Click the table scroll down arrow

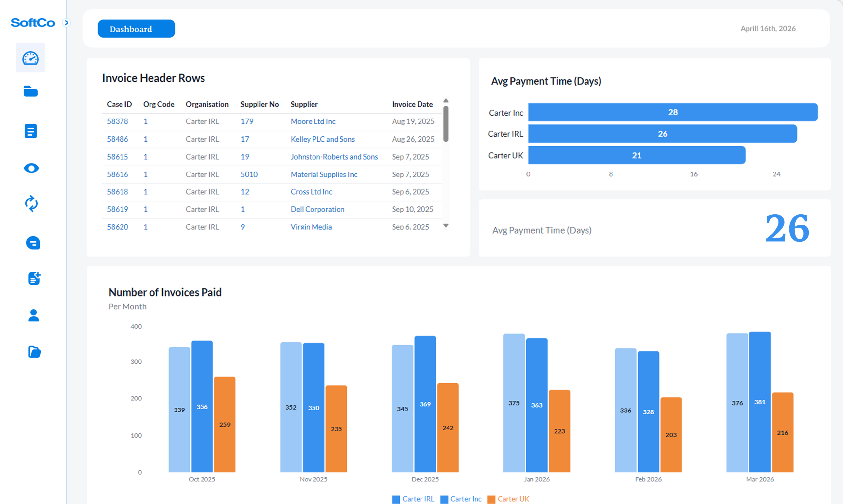pos(446,225)
